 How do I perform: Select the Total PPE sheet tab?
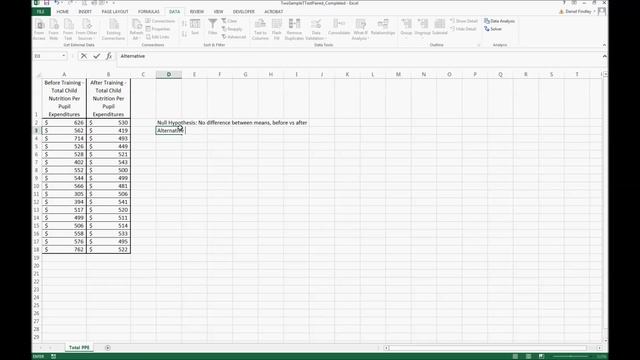pyautogui.click(x=79, y=347)
